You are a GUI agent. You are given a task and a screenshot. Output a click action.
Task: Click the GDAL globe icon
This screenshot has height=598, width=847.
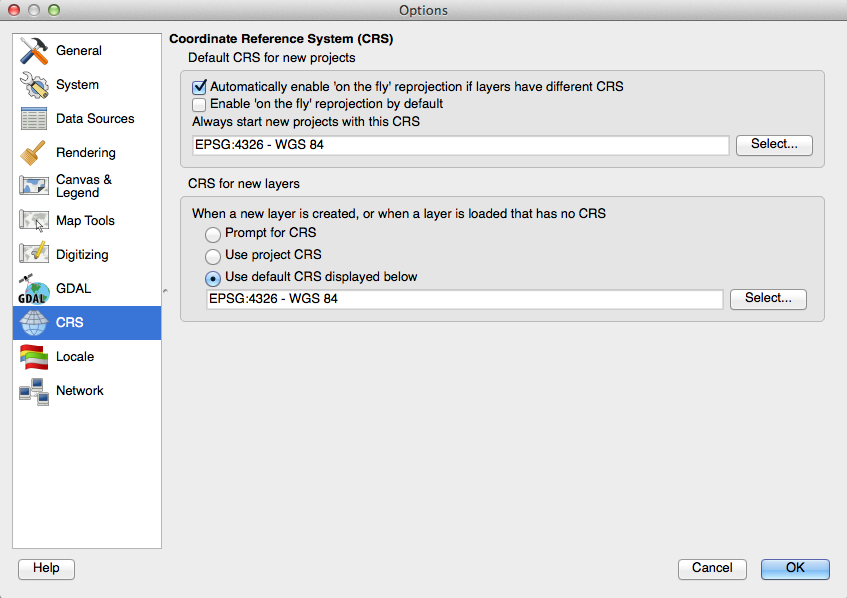[x=34, y=289]
